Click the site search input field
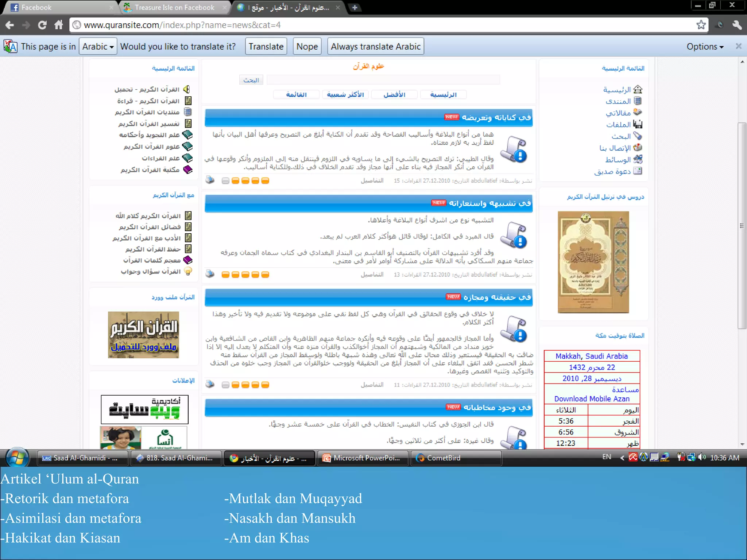The width and height of the screenshot is (747, 560). coord(383,80)
